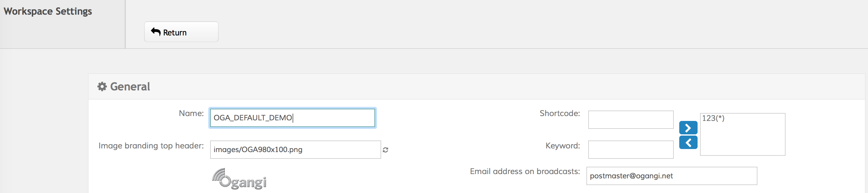Click into the Shortcode input box
868x193 pixels.
coord(630,120)
